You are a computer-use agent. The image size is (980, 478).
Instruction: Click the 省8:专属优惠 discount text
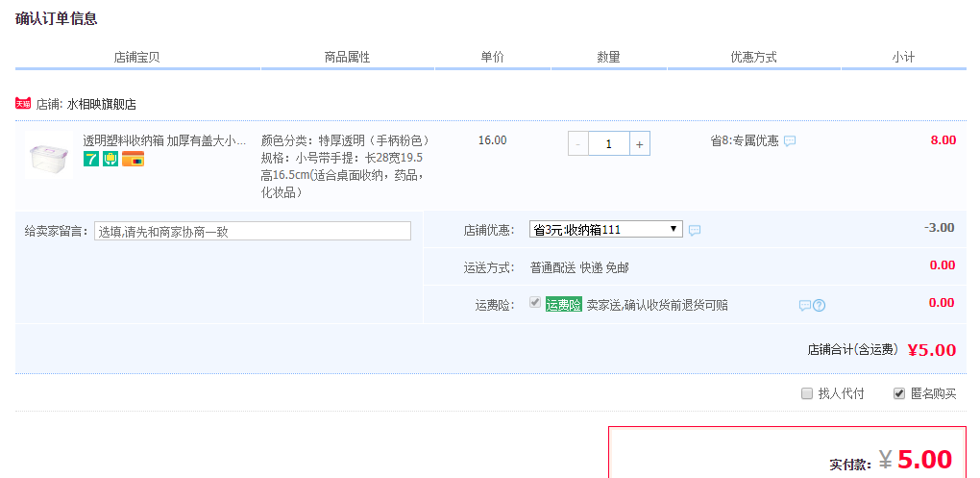[x=745, y=140]
